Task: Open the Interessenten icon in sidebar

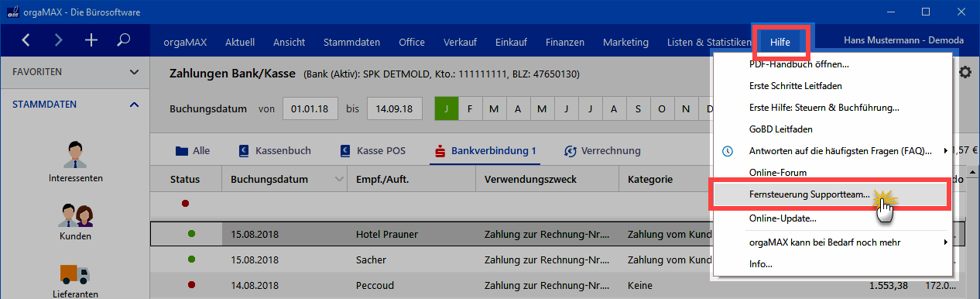Action: pos(75,155)
